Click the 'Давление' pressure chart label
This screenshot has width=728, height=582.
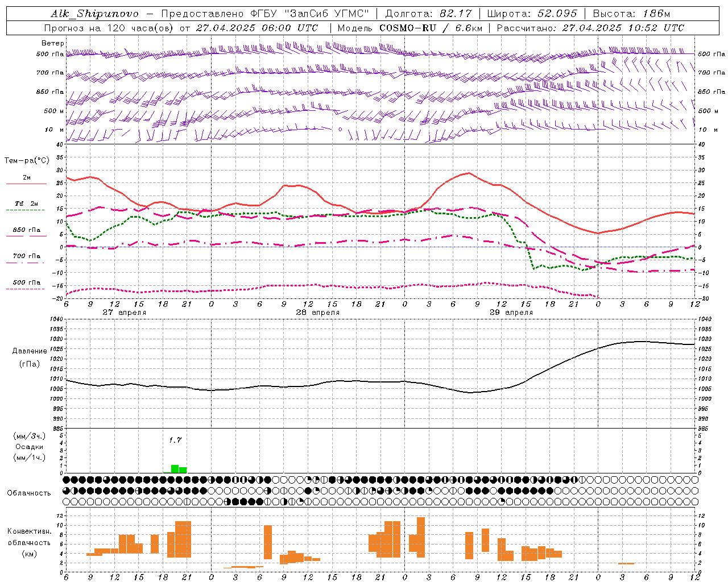(30, 351)
